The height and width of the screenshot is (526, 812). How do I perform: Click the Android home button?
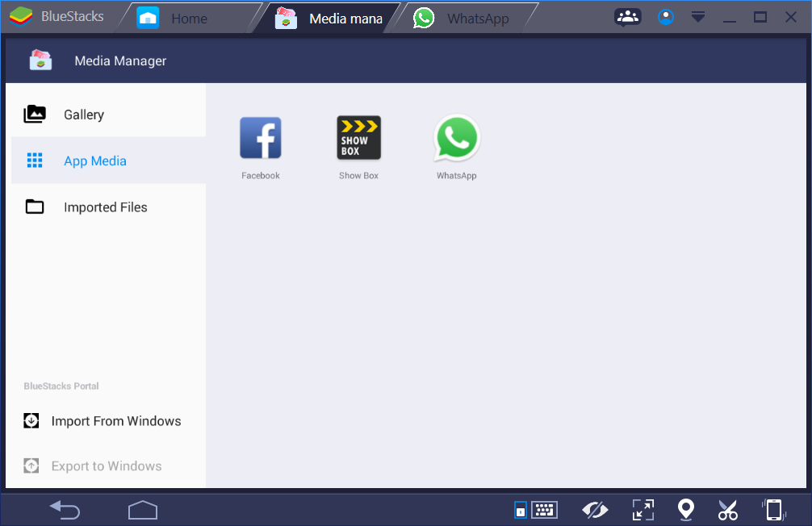coord(143,510)
